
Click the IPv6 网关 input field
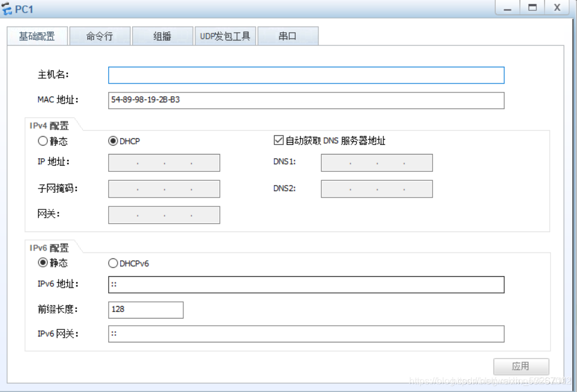[x=306, y=334]
